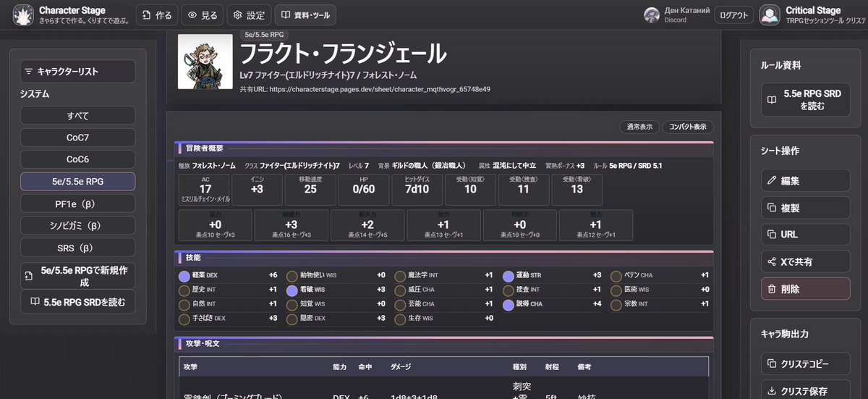This screenshot has height=399, width=868.
Task: Toggle the 芸能 CHA skill proficiency circle
Action: point(400,303)
